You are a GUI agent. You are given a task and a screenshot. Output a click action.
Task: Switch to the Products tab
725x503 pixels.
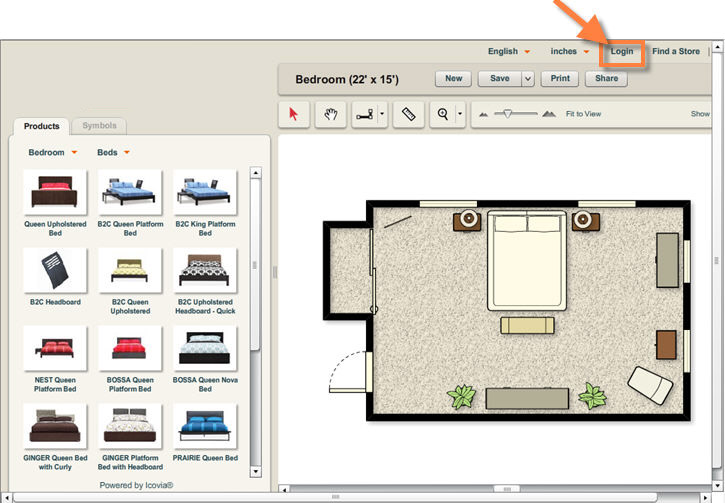click(42, 126)
